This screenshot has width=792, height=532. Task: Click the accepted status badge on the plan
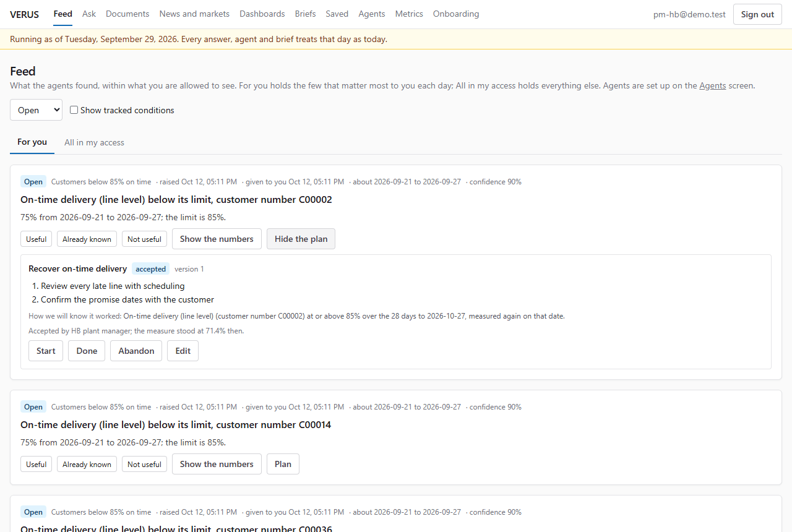pos(151,269)
